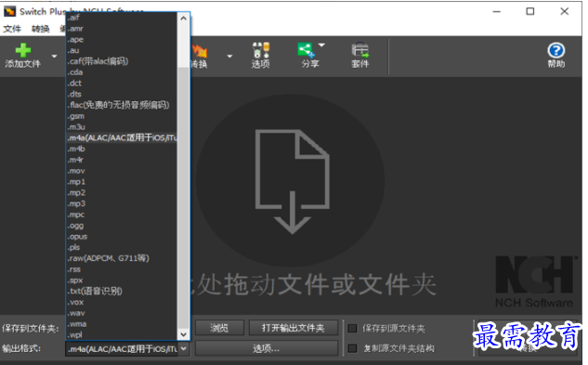Select .pls playlist format

tap(122, 247)
